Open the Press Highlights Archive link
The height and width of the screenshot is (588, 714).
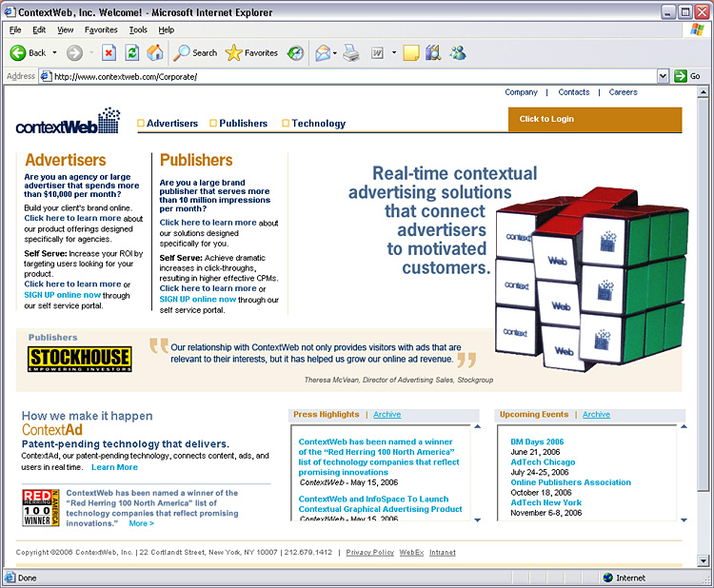(387, 414)
